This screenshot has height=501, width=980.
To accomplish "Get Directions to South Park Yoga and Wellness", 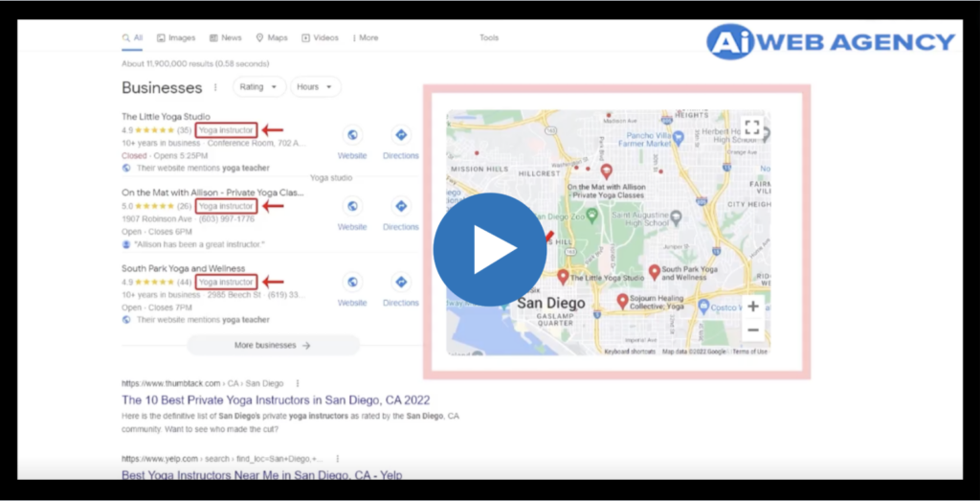I will (401, 283).
